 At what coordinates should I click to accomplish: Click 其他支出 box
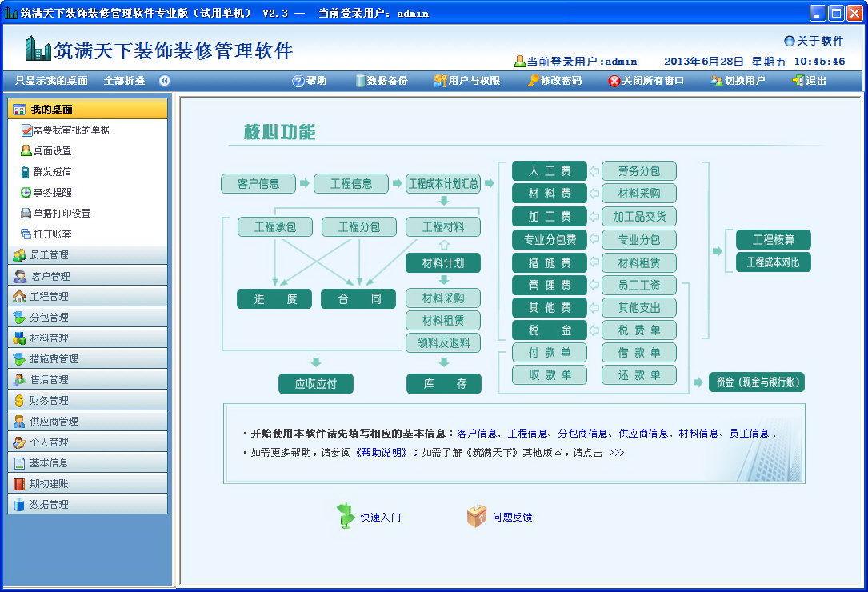click(x=639, y=307)
